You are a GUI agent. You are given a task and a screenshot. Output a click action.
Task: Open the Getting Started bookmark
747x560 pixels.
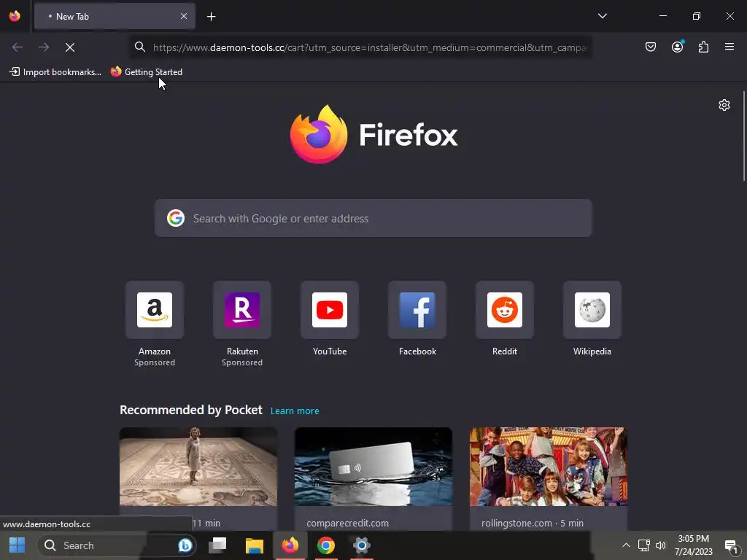[x=146, y=72]
